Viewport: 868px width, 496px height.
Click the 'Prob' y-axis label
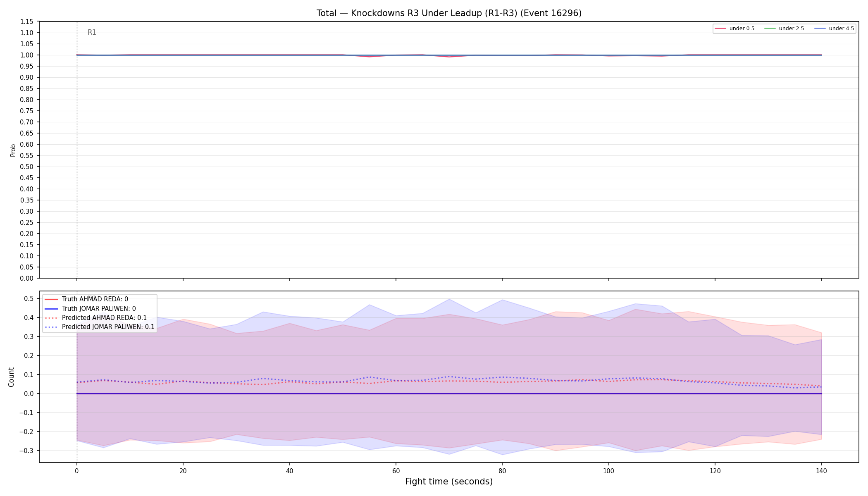tap(13, 150)
